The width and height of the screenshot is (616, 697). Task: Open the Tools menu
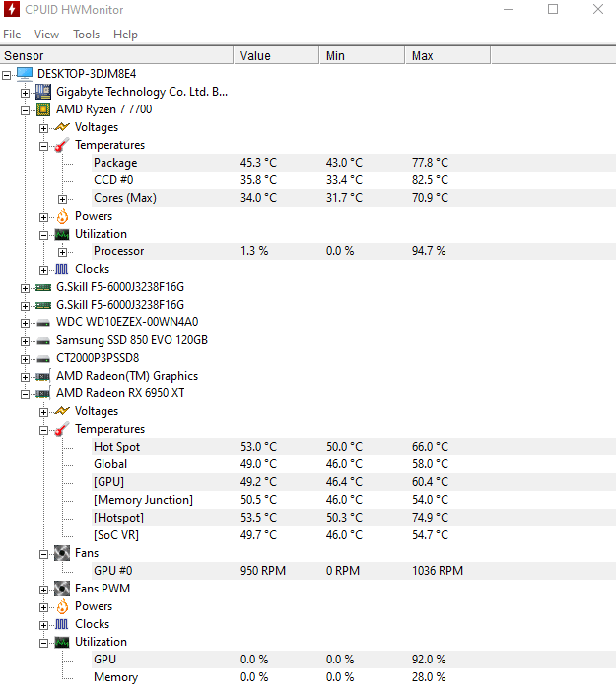pyautogui.click(x=86, y=34)
